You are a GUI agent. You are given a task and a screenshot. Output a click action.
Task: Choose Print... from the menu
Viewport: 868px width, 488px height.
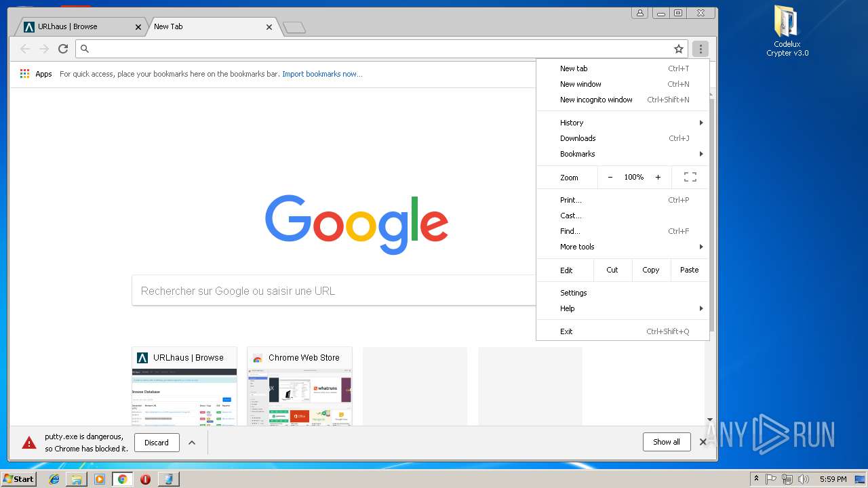tap(623, 200)
